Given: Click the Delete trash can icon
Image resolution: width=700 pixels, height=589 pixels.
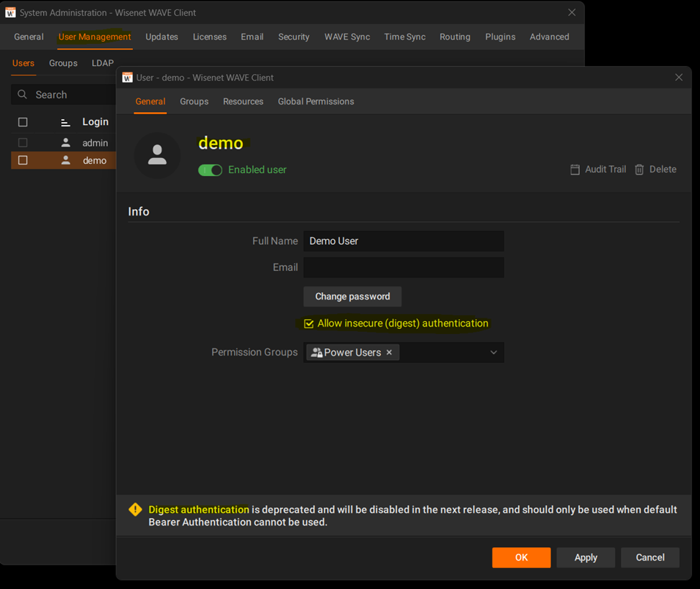Looking at the screenshot, I should pos(640,170).
